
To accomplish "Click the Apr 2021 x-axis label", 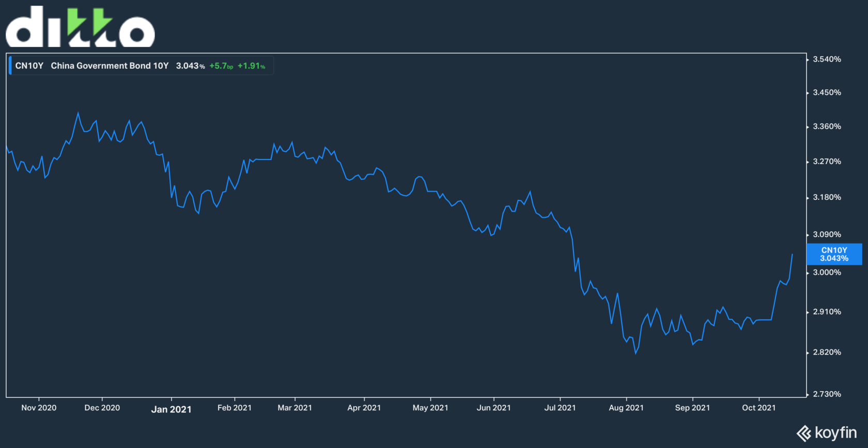I will click(x=364, y=408).
